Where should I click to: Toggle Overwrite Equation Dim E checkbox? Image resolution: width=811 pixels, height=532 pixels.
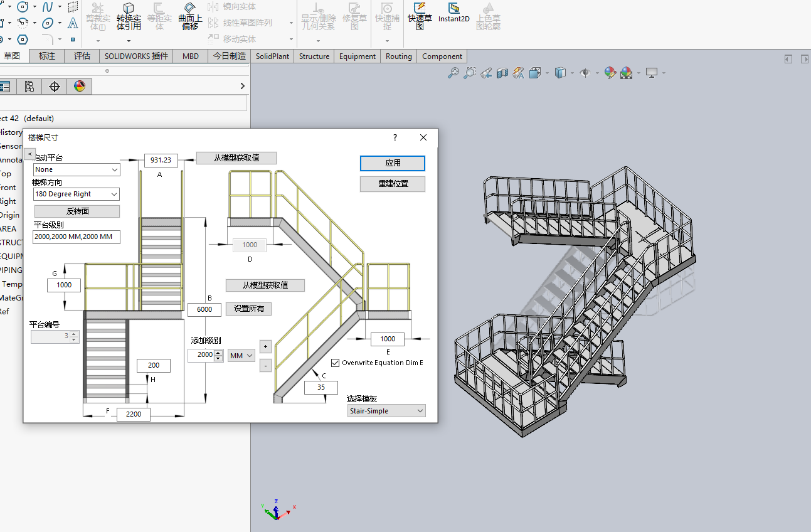click(336, 363)
